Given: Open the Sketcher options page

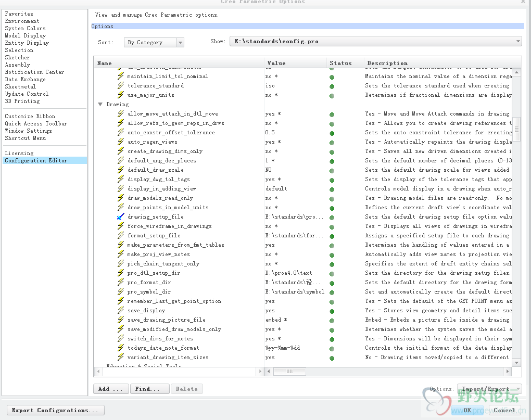Looking at the screenshot, I should click(x=18, y=58).
